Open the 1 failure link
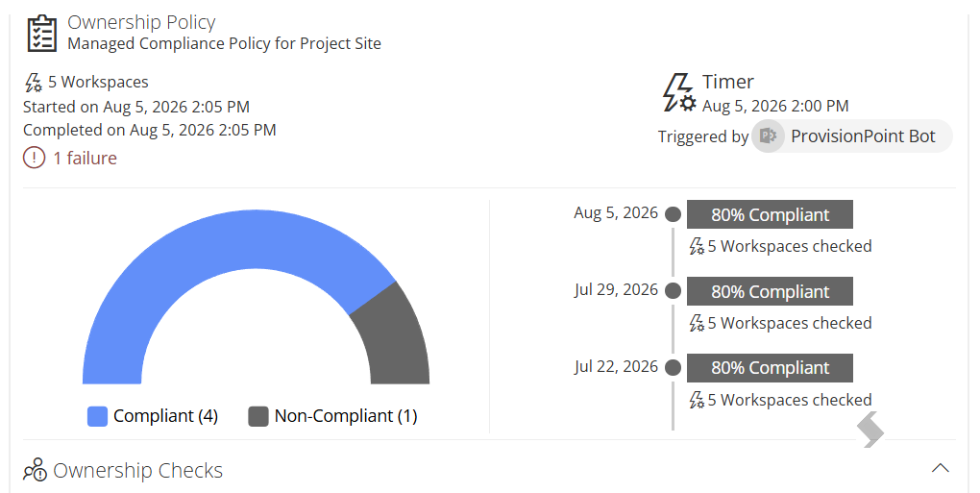 85,158
